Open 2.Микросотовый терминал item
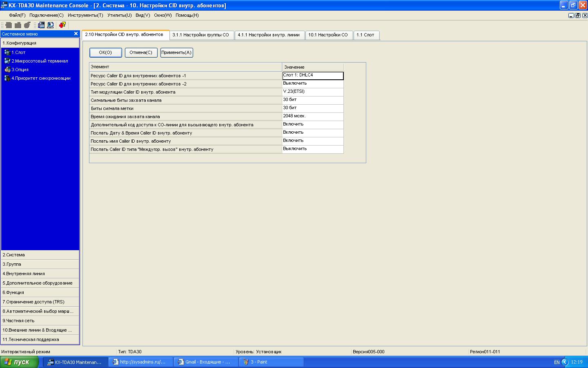Viewport: 588px width, 368px height. 40,61
